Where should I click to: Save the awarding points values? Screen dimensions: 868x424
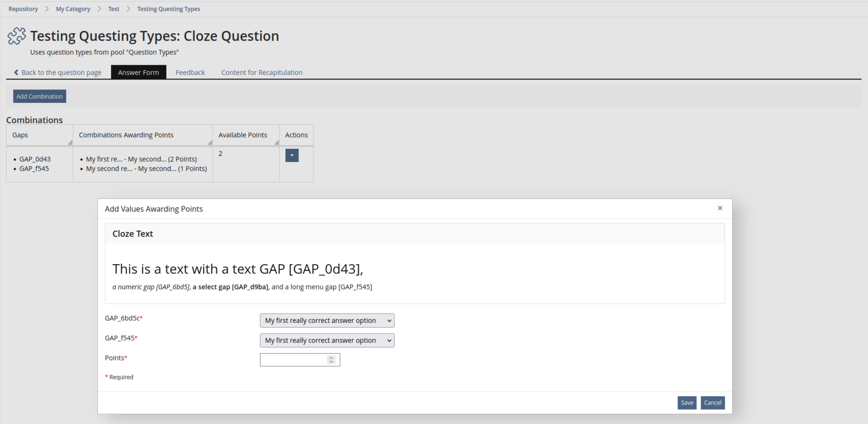coord(687,403)
